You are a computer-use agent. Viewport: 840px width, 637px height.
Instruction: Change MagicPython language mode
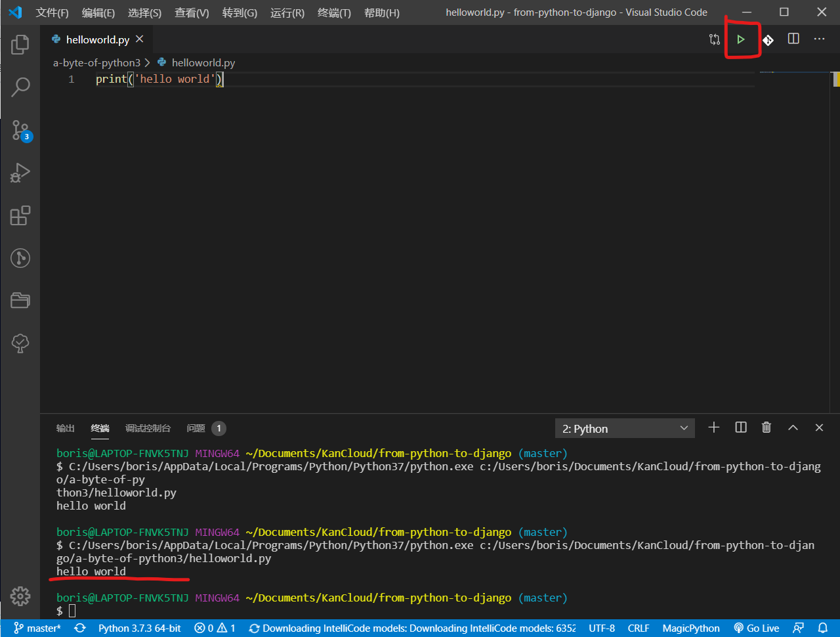(x=691, y=628)
